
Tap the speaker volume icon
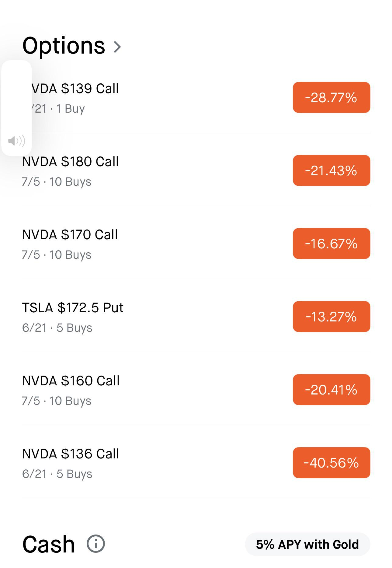(16, 141)
